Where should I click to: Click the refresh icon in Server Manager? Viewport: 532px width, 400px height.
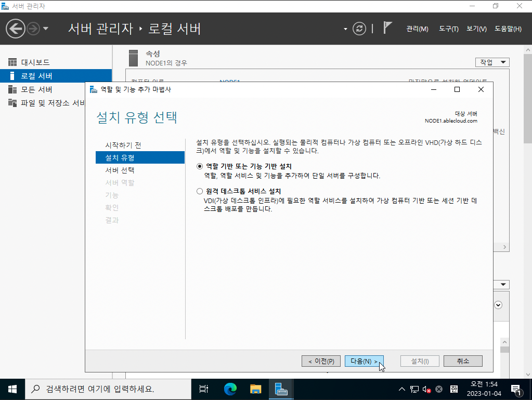click(359, 29)
